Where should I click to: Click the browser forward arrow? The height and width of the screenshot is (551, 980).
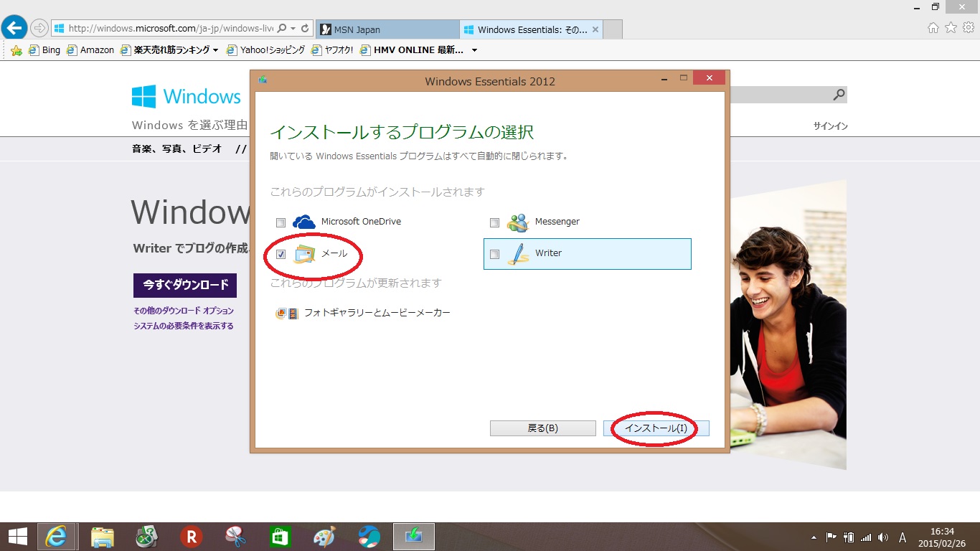(39, 29)
